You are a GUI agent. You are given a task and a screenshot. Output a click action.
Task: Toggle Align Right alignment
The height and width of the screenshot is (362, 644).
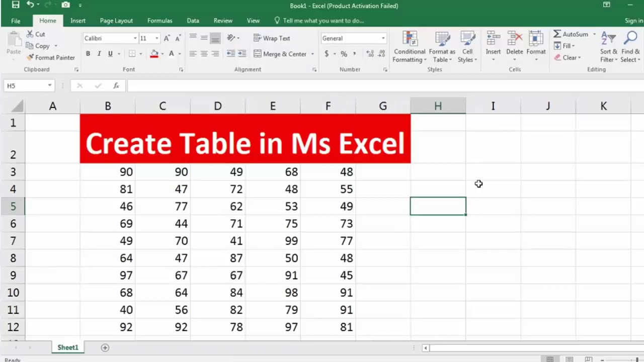pos(215,54)
